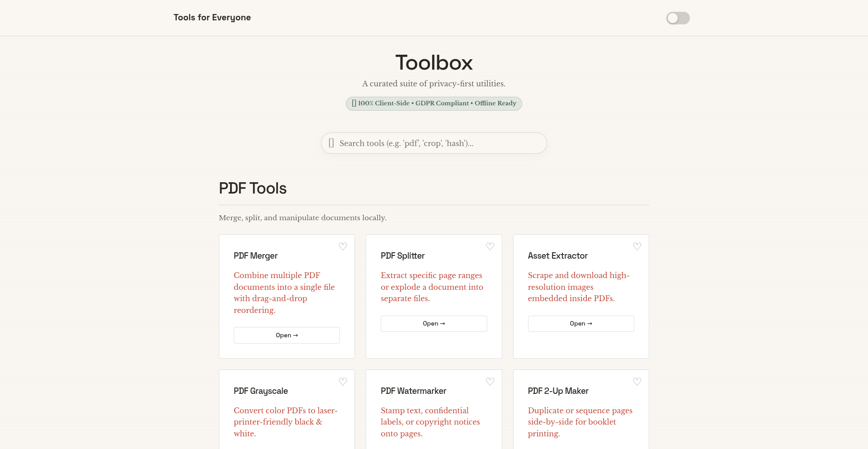Open the Asset Extractor tool button
The image size is (868, 449).
[x=581, y=324]
